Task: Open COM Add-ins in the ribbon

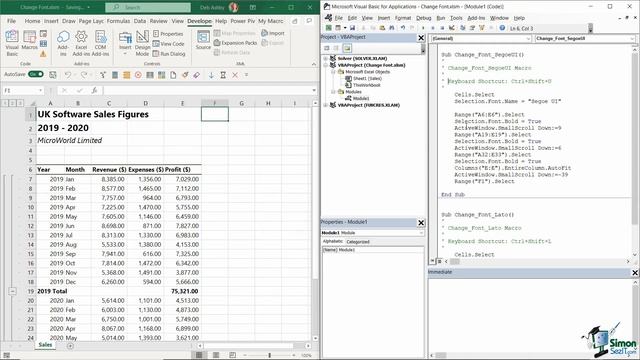Action: coord(100,42)
